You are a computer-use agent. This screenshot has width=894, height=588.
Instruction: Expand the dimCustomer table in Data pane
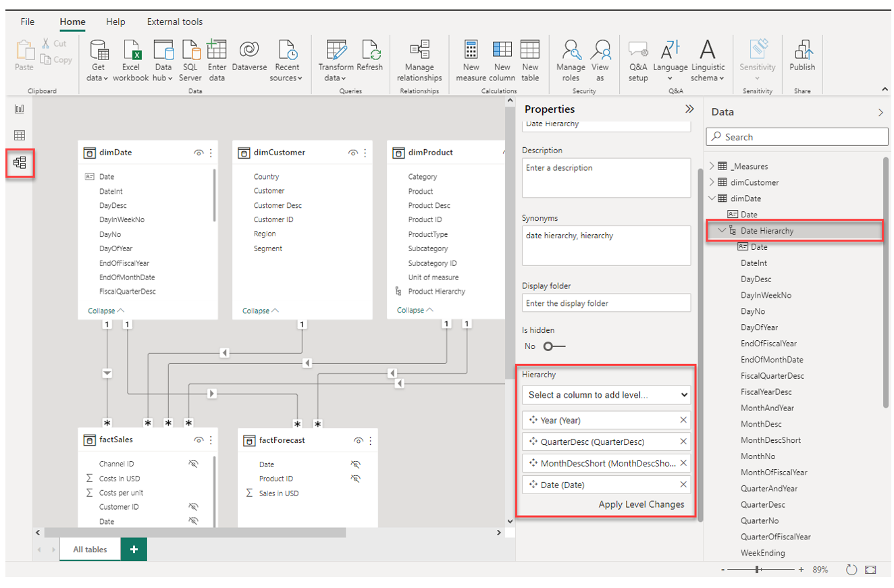(712, 182)
